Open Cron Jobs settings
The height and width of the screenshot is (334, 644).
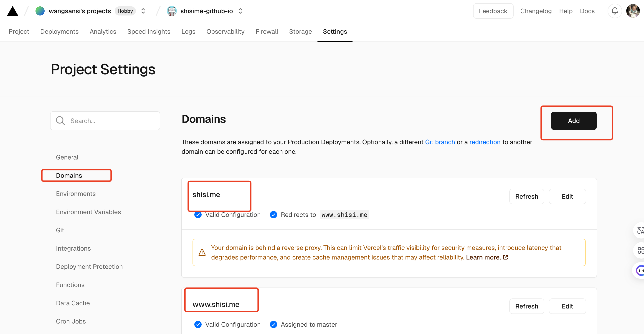click(x=71, y=321)
